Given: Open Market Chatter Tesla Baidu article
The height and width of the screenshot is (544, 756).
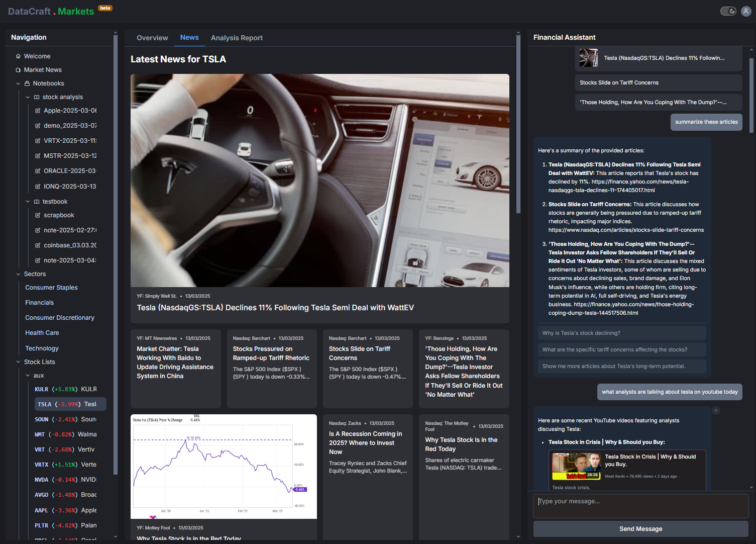Looking at the screenshot, I should coord(176,369).
